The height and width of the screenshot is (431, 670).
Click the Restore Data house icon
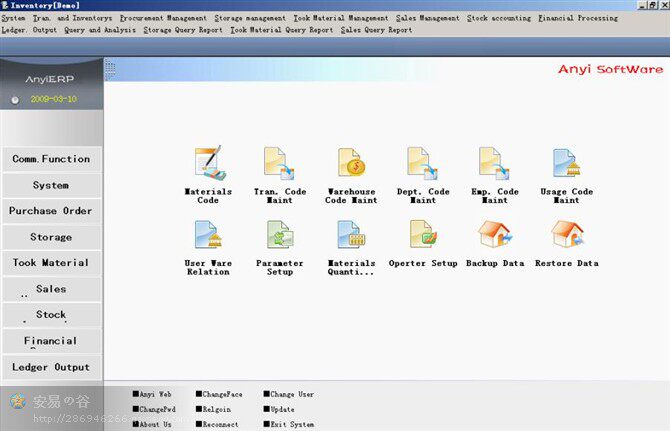tap(567, 234)
